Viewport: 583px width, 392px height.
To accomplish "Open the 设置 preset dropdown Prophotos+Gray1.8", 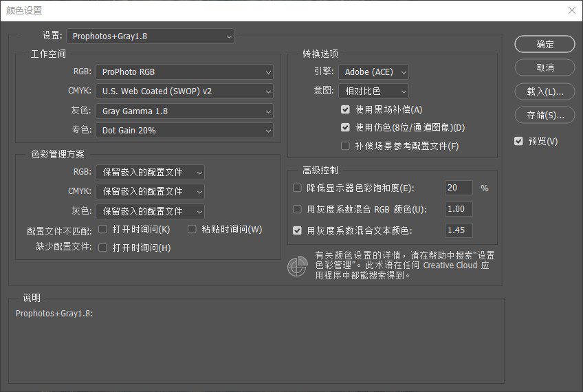I will tap(150, 36).
